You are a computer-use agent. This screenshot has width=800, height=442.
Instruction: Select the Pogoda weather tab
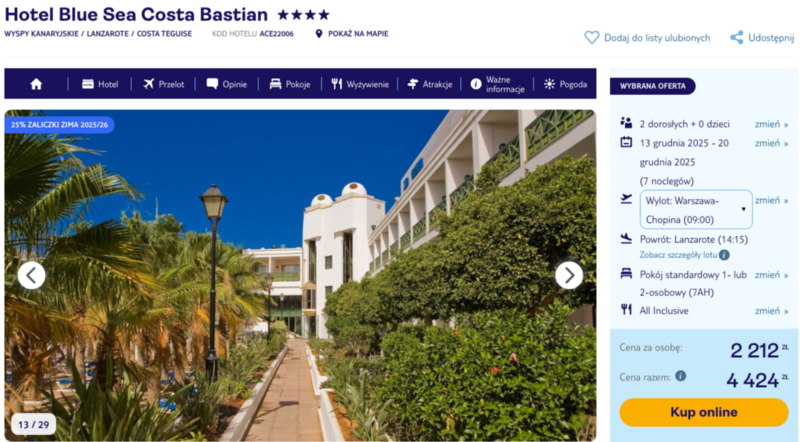tap(565, 84)
